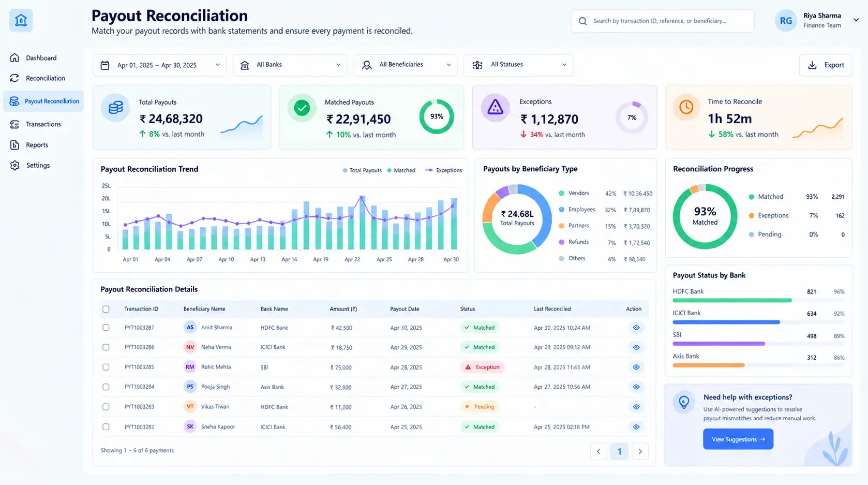
Task: Click the Export button
Action: pyautogui.click(x=826, y=65)
